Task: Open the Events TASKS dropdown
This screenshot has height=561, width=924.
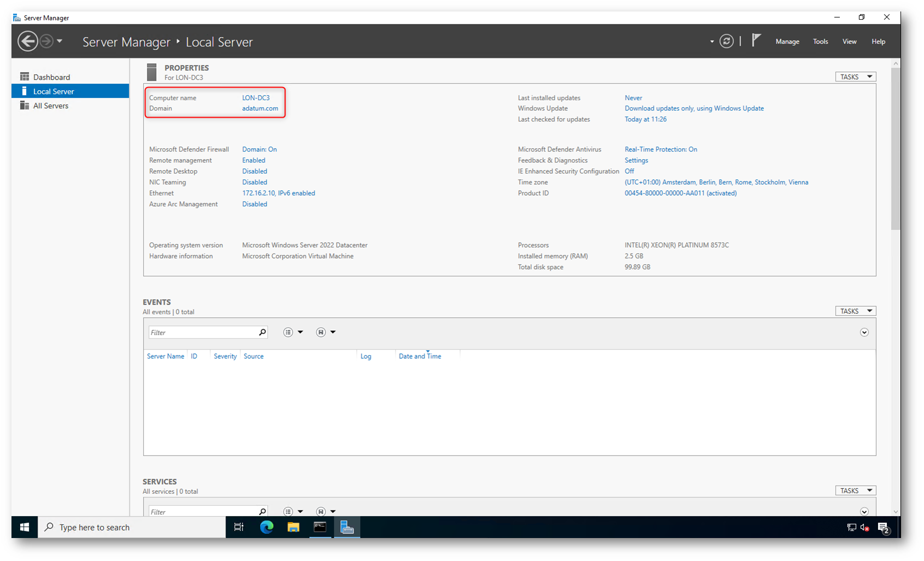Action: coord(855,311)
